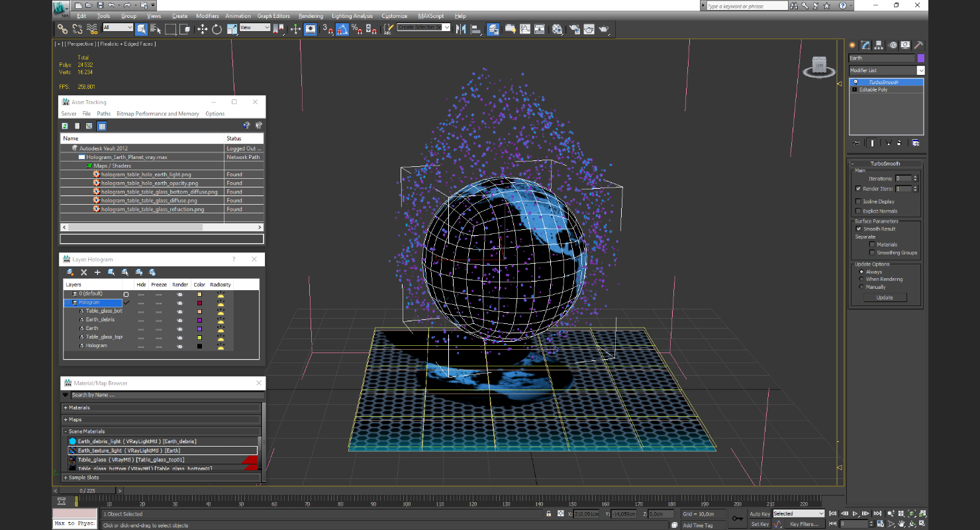Open the MAXScript menu
The image size is (980, 530).
coord(432,16)
